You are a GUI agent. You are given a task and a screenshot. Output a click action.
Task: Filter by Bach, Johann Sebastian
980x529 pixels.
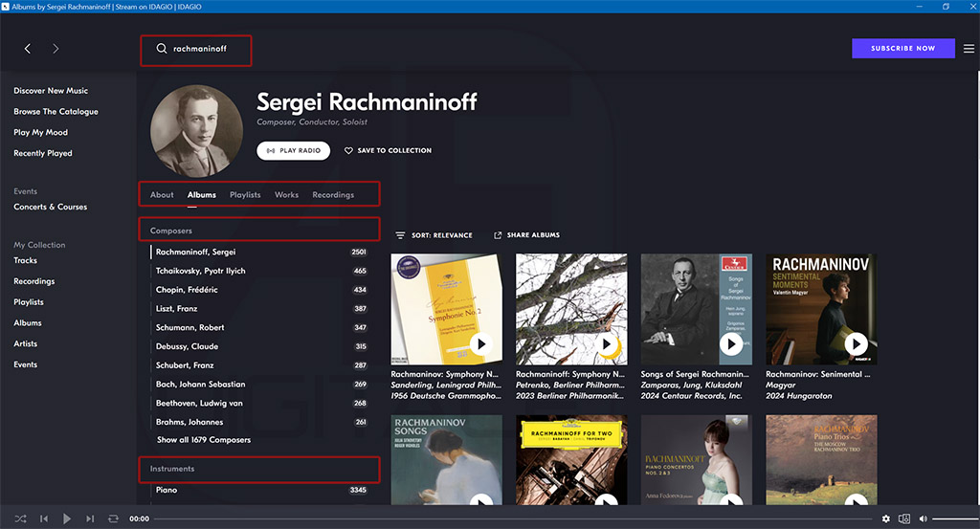click(x=259, y=385)
